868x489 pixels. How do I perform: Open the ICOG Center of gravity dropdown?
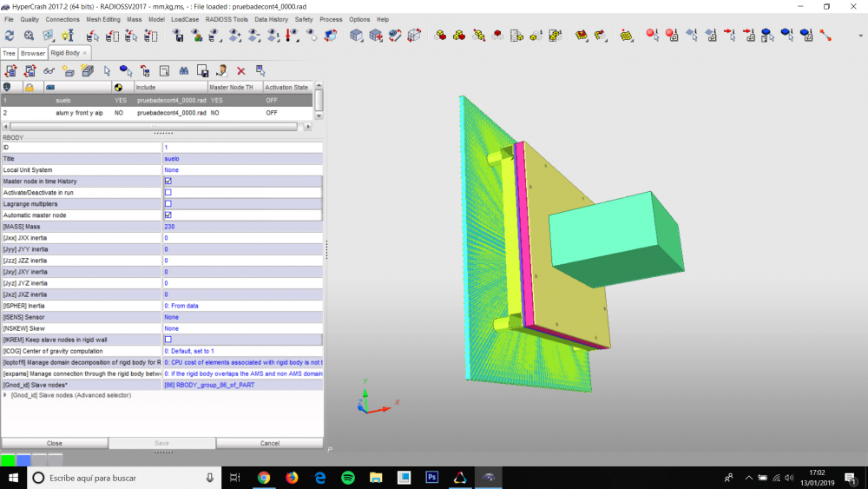tap(242, 351)
